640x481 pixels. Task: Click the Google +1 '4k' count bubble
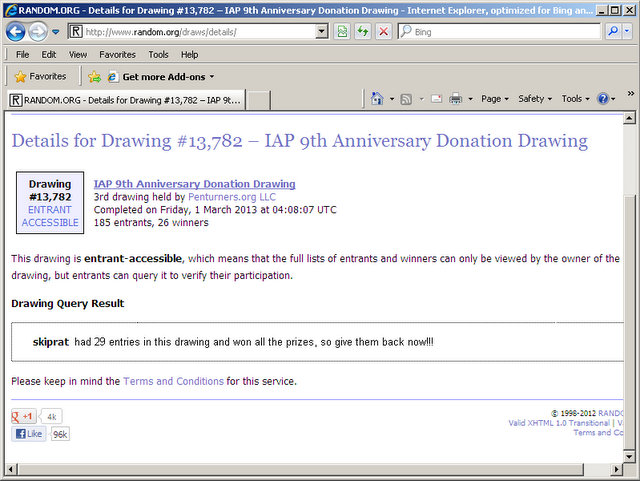point(52,417)
